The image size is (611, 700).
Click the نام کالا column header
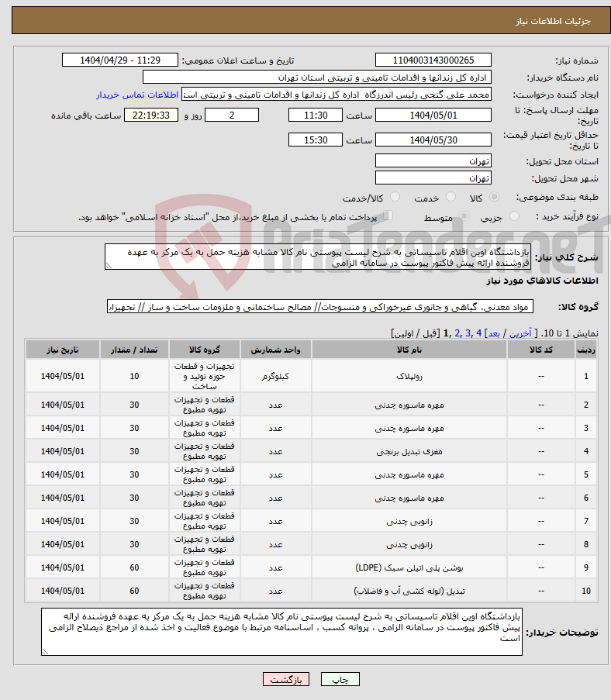[409, 350]
